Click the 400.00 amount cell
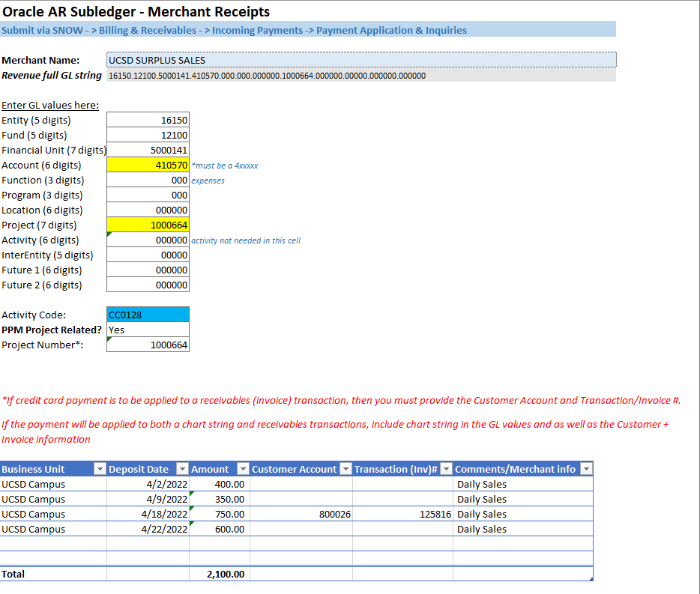This screenshot has width=700, height=594. [219, 484]
